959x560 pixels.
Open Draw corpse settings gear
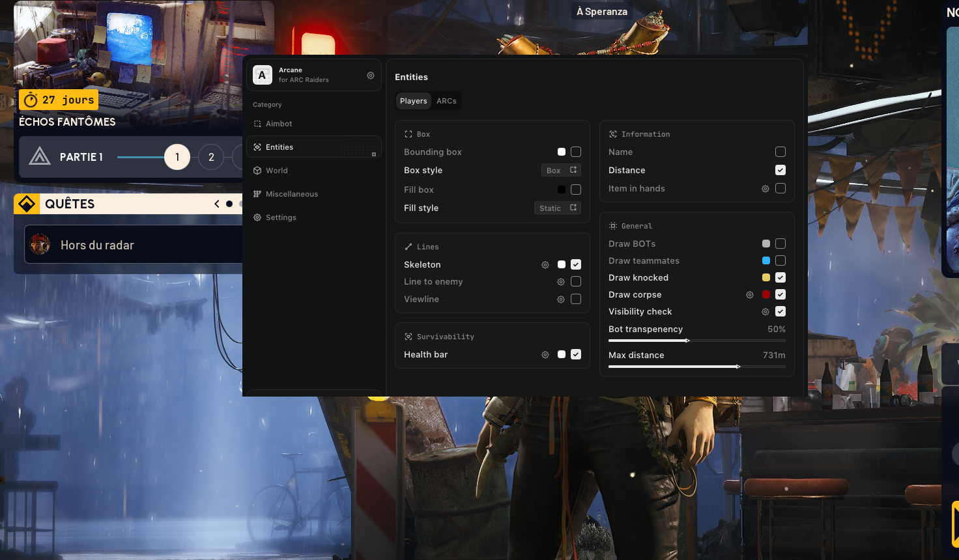pos(750,295)
